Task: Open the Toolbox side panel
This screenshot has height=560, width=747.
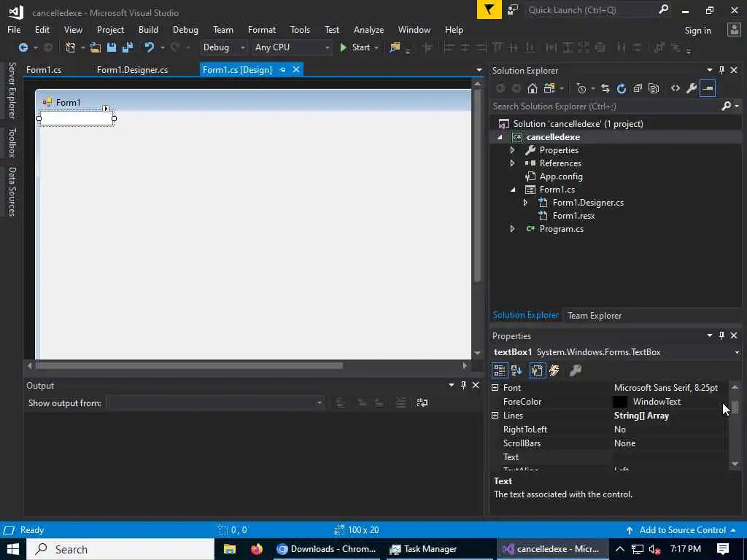Action: 12,142
